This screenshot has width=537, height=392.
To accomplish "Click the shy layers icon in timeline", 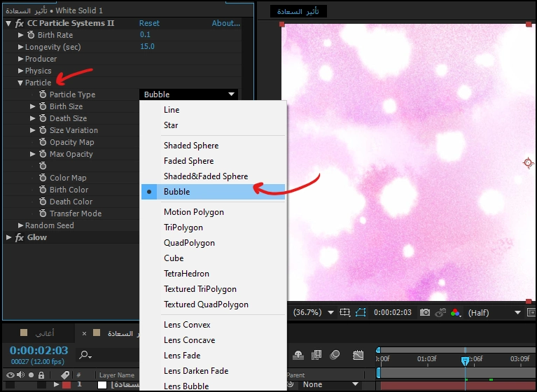I will tap(298, 355).
